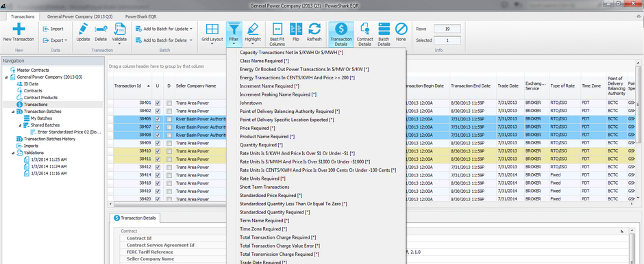Toggle D checkbox for transaction 38401
Viewport: 644px width, 264px height.
(x=169, y=103)
